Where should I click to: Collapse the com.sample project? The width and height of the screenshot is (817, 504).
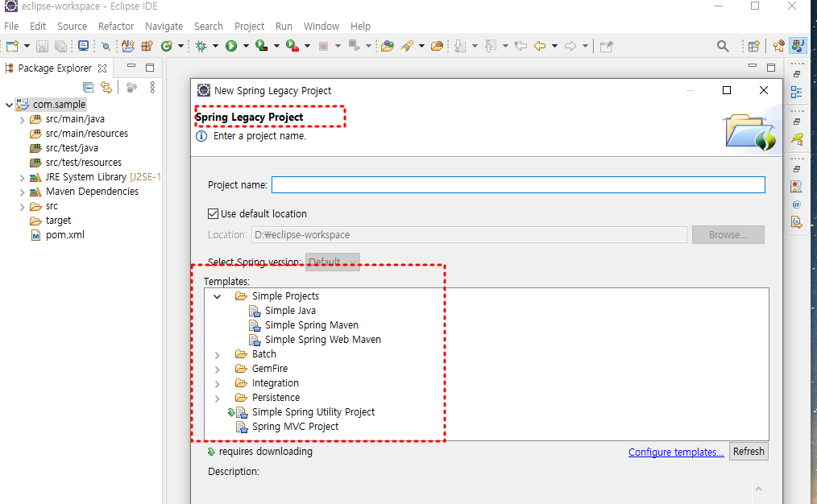click(x=9, y=105)
